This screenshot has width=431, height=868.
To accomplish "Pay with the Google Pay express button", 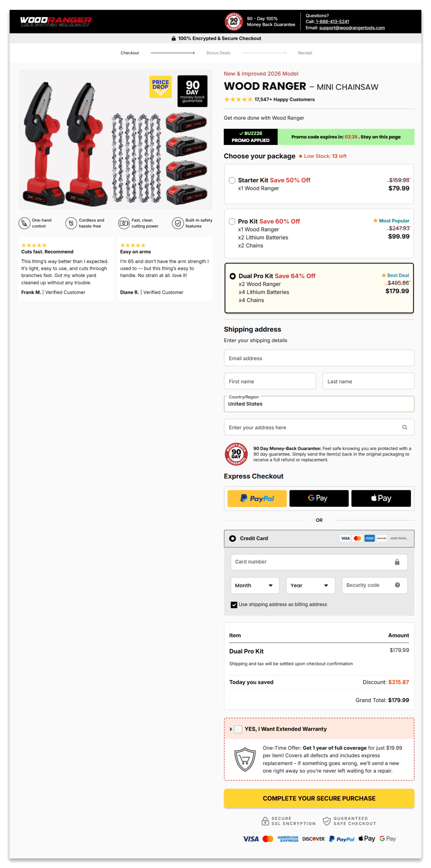I will [319, 498].
